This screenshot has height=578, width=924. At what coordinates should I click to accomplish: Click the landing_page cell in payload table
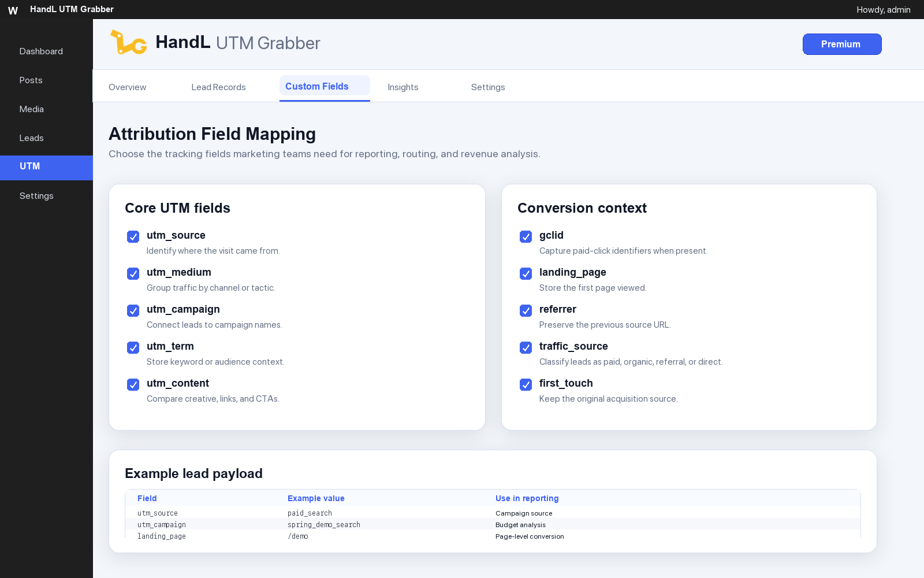[162, 536]
